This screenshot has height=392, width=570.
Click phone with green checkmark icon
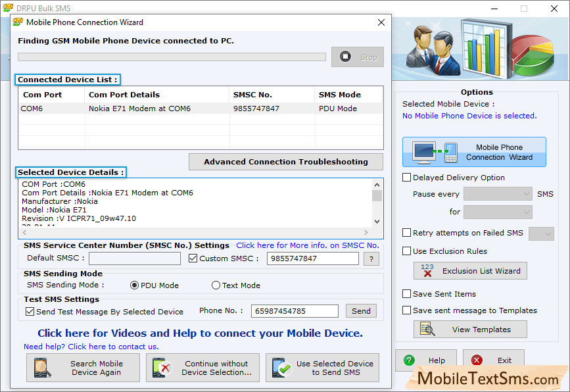point(281,368)
